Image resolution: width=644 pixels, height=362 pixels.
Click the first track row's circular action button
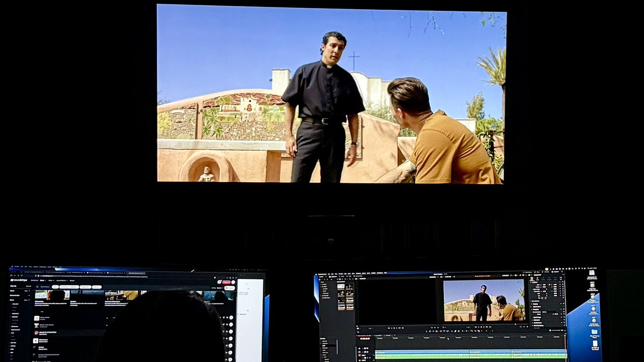[231, 317]
